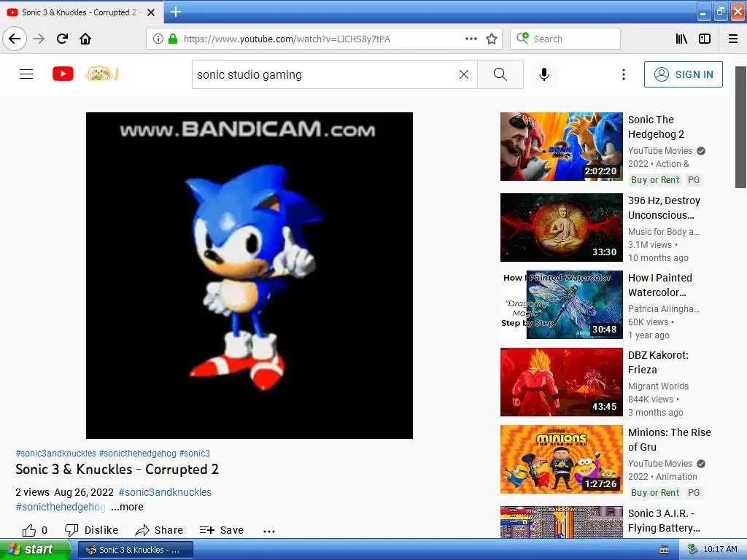Open a new tab with plus button
747x560 pixels.
point(176,12)
